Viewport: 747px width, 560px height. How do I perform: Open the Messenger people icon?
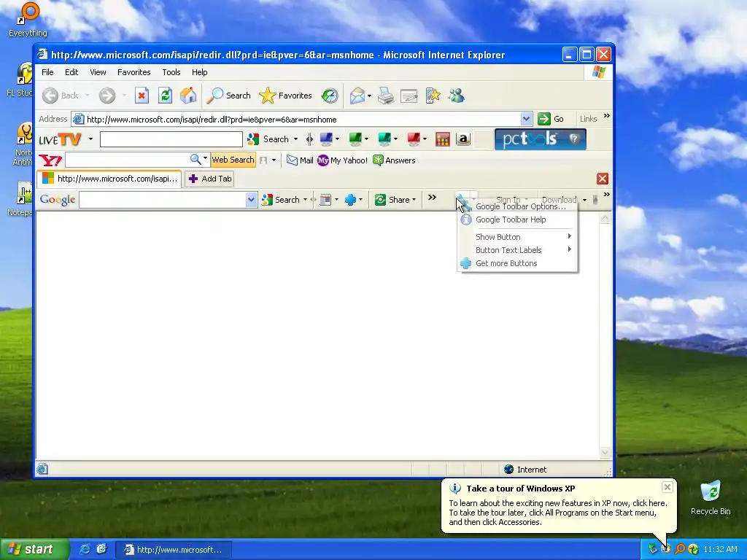[457, 96]
